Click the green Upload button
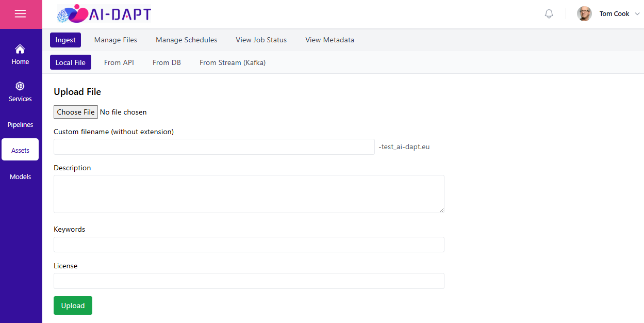This screenshot has width=644, height=323. click(x=73, y=305)
